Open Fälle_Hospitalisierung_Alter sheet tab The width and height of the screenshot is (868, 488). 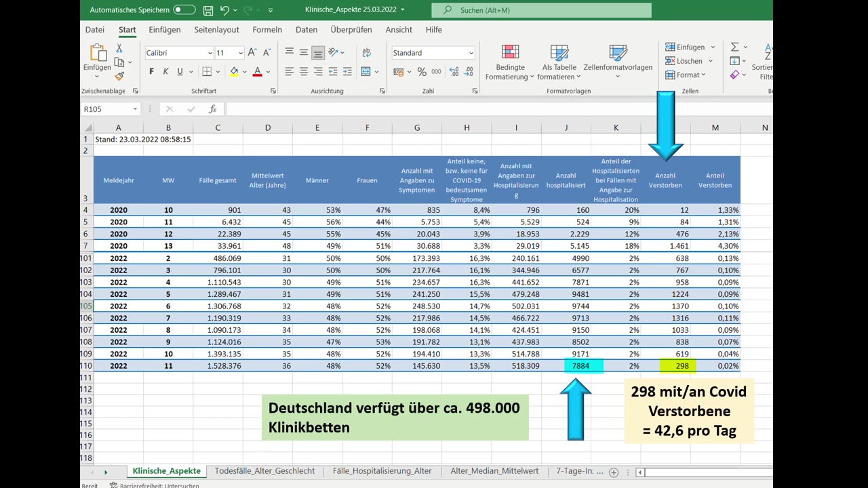[382, 471]
